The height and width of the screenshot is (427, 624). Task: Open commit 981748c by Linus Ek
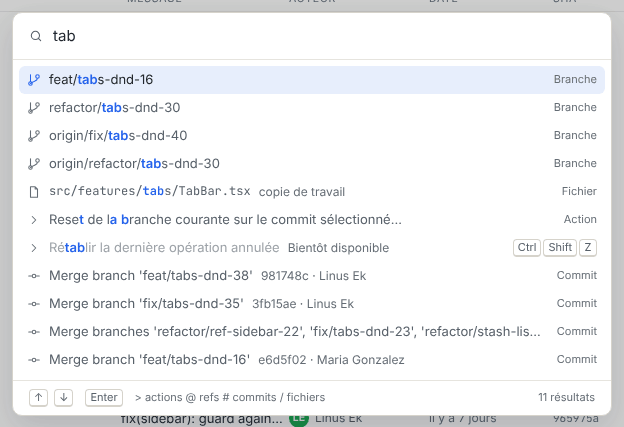312,276
